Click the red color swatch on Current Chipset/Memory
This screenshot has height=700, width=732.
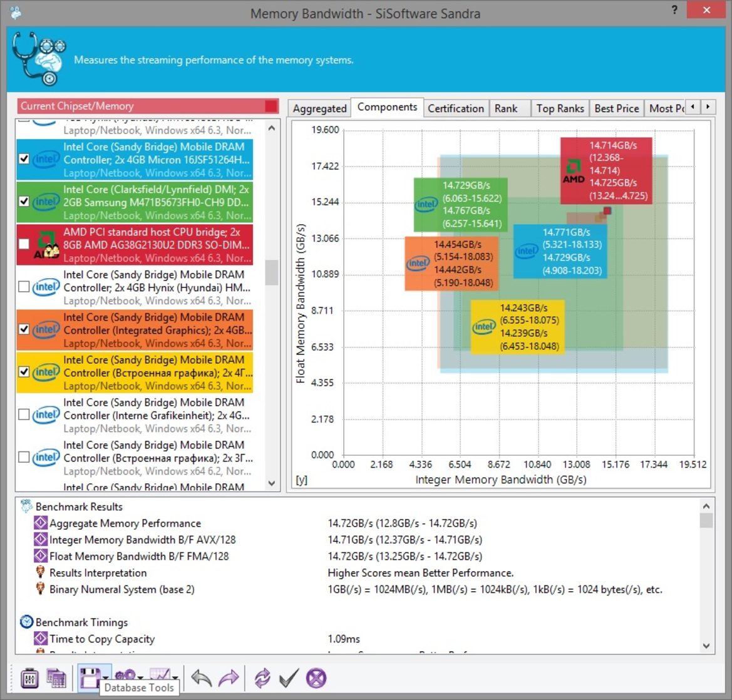pyautogui.click(x=271, y=106)
